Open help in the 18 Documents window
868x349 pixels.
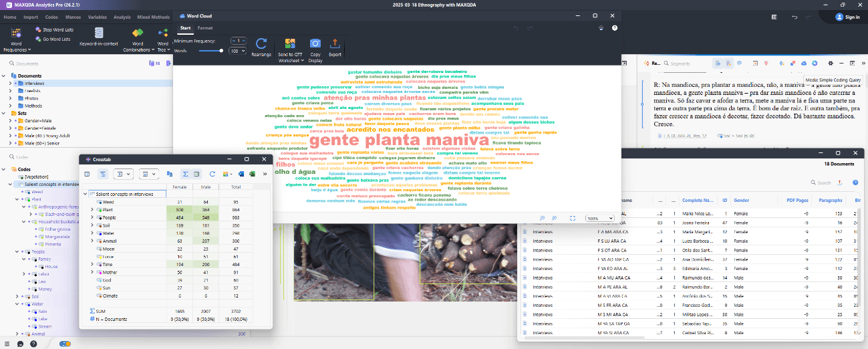pos(855,182)
